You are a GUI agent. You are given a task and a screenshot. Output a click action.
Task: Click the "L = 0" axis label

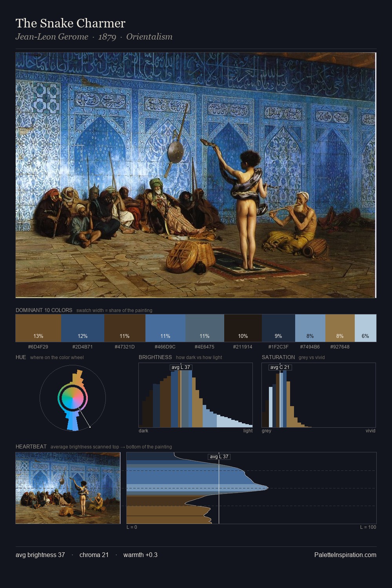pyautogui.click(x=132, y=527)
